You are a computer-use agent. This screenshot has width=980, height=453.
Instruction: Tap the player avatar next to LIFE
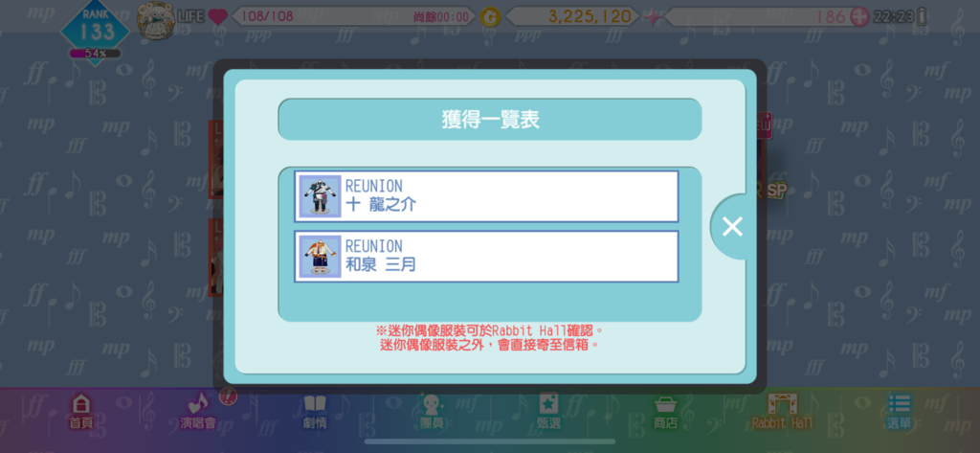click(x=155, y=21)
